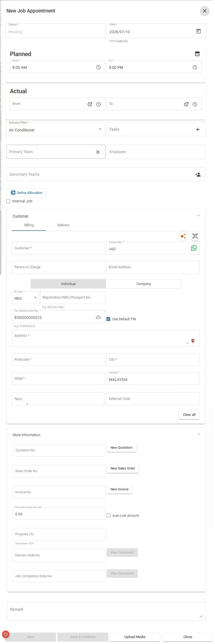Image resolution: width=215 pixels, height=644 pixels.
Task: Create a New Sales Order
Action: (x=123, y=468)
